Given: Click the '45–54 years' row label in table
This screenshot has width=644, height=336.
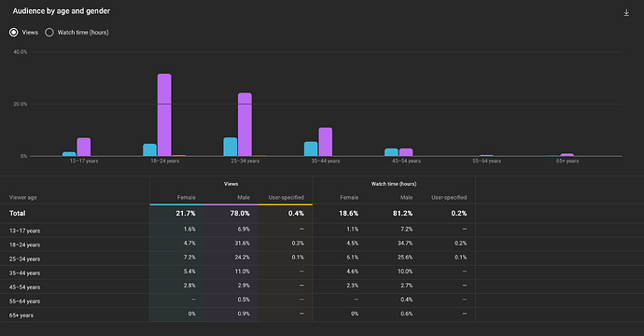Looking at the screenshot, I should pos(24,287).
